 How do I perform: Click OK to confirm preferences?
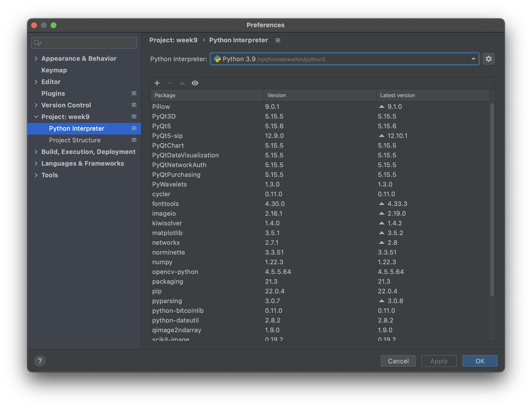pyautogui.click(x=480, y=361)
